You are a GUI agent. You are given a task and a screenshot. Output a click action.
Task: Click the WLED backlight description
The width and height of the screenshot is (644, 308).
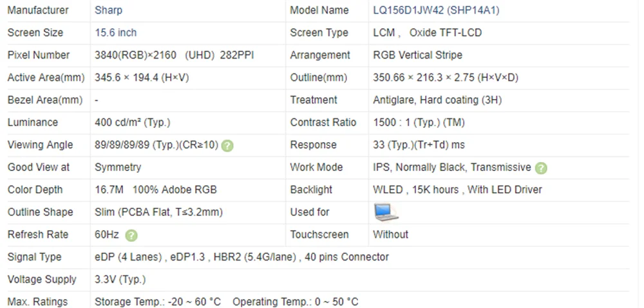[x=457, y=190]
